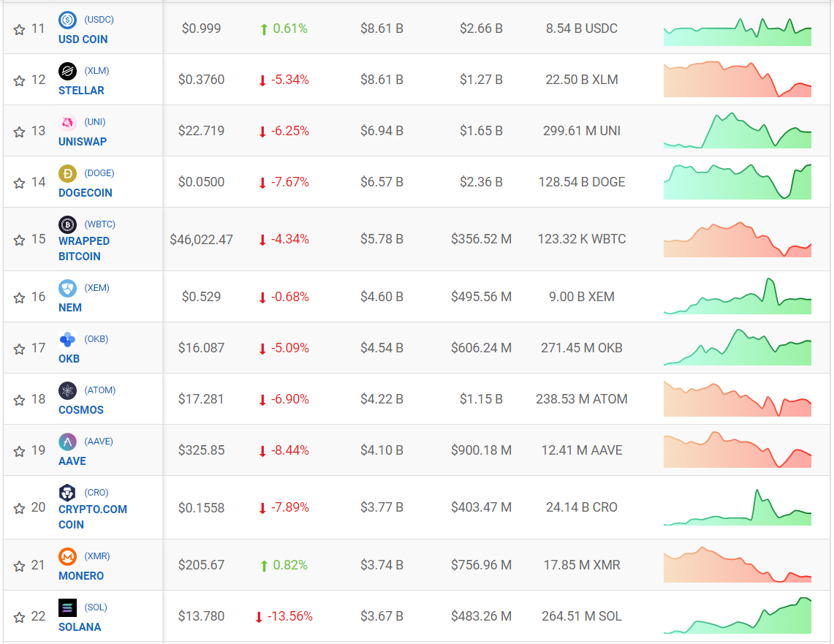This screenshot has width=834, height=644.
Task: Open the OKB coin link
Action: [69, 358]
